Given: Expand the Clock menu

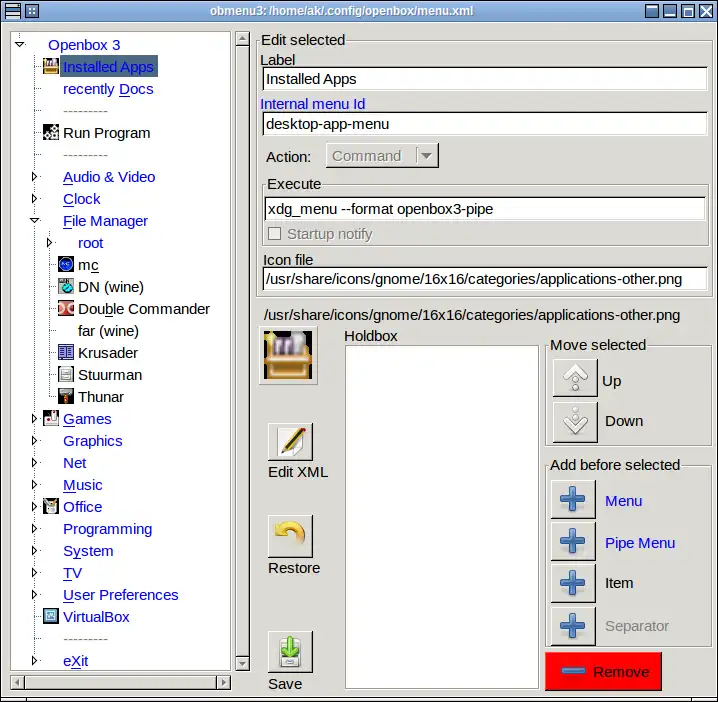Looking at the screenshot, I should [x=34, y=198].
